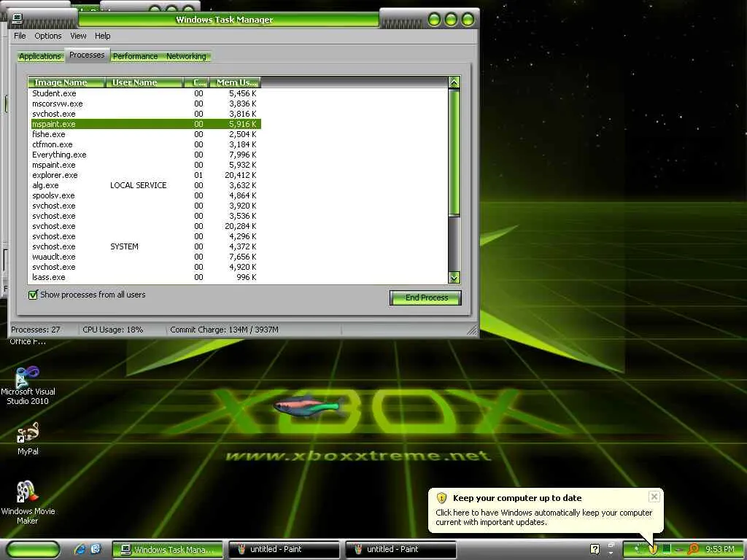Sort by the User Name column header

[144, 82]
